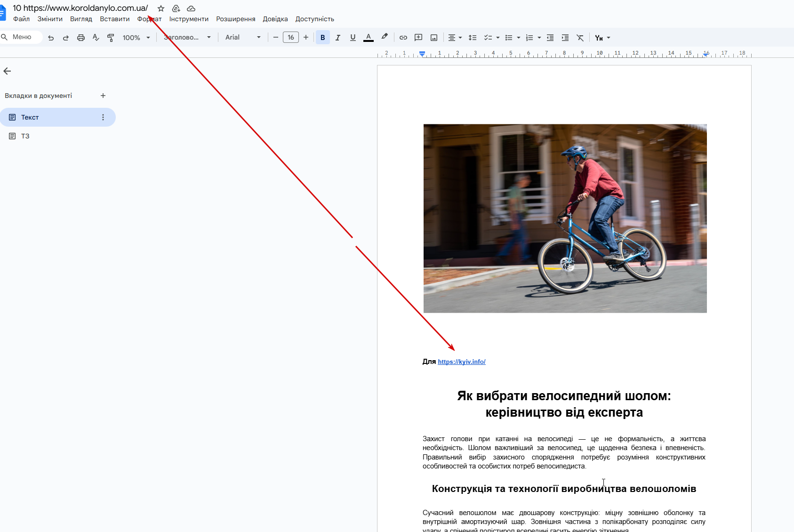Add a new document tab with plus

click(103, 96)
